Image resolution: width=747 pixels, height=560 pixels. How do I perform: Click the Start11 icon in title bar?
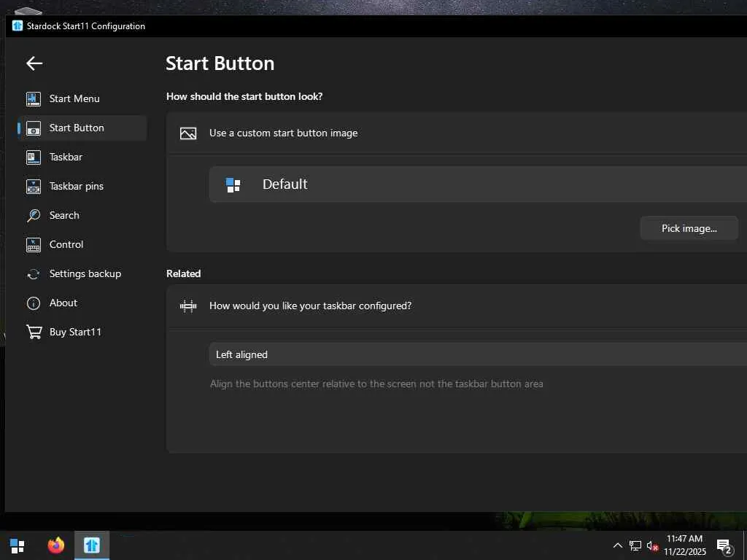point(18,26)
